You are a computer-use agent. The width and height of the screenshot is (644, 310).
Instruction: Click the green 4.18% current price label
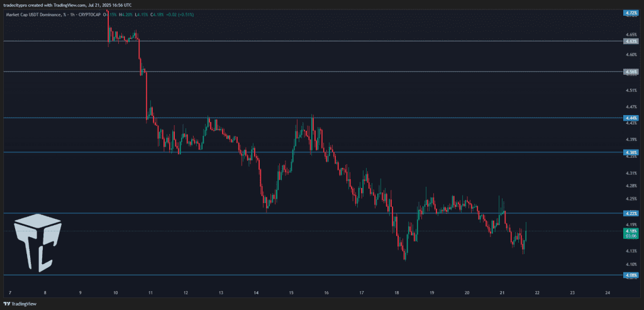630,233
